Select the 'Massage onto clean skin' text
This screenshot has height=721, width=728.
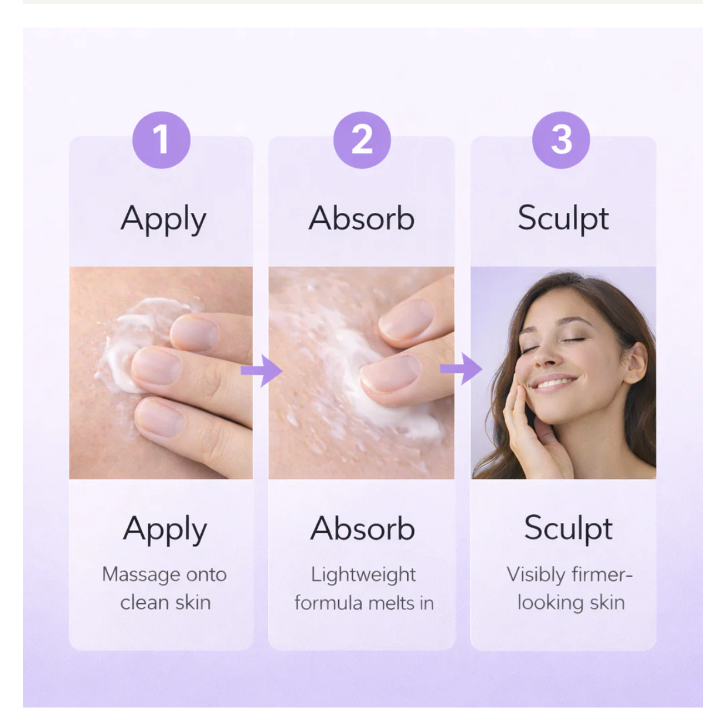165,588
